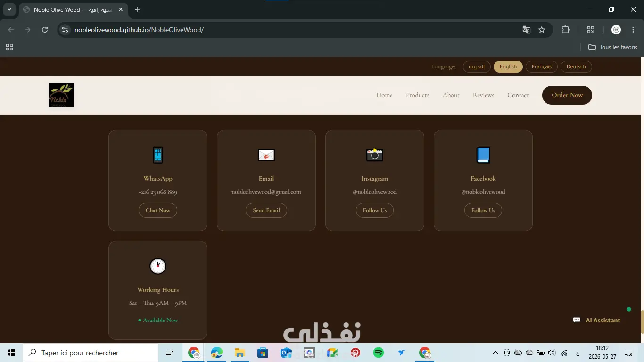
Task: Open the Wi-Fi network tray icon
Action: [x=564, y=353]
